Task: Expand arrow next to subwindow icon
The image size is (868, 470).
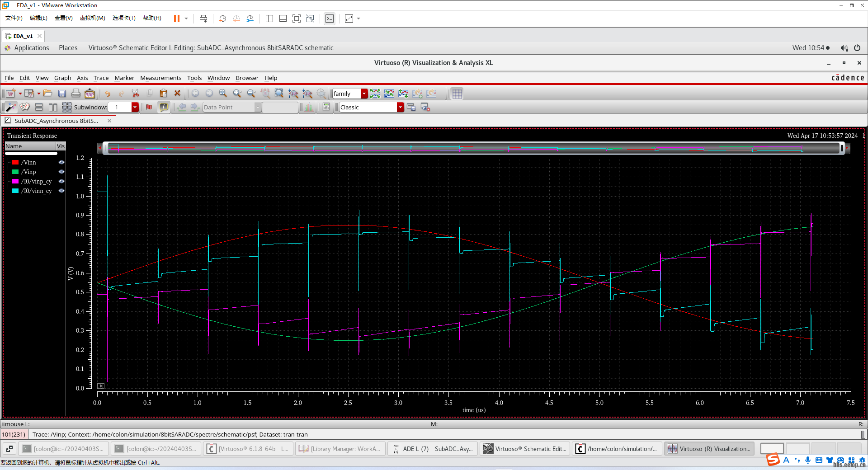Action: tap(39, 94)
